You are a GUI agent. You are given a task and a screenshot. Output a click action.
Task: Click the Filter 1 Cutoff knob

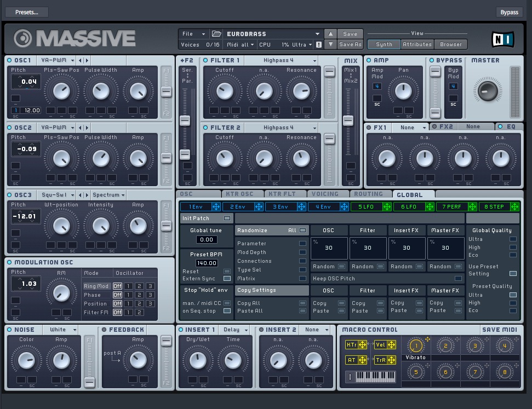coord(225,91)
